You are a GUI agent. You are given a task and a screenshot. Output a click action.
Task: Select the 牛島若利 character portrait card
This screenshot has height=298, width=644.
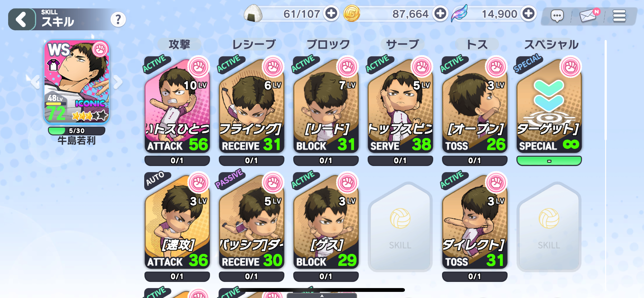click(77, 82)
